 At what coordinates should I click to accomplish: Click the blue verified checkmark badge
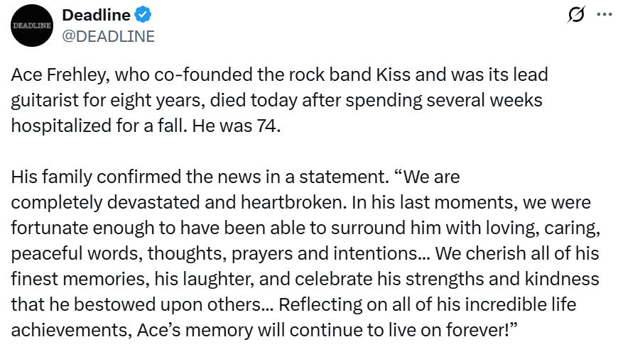143,15
